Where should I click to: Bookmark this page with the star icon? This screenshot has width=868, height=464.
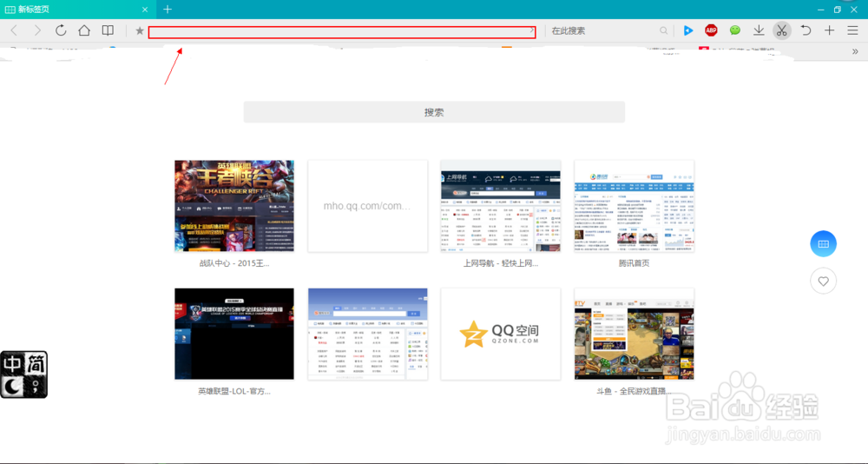140,31
